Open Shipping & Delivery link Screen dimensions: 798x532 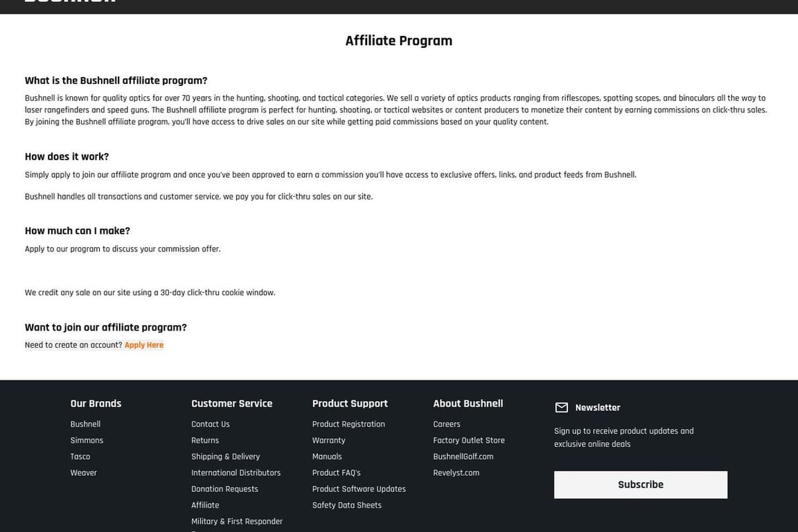coord(225,456)
